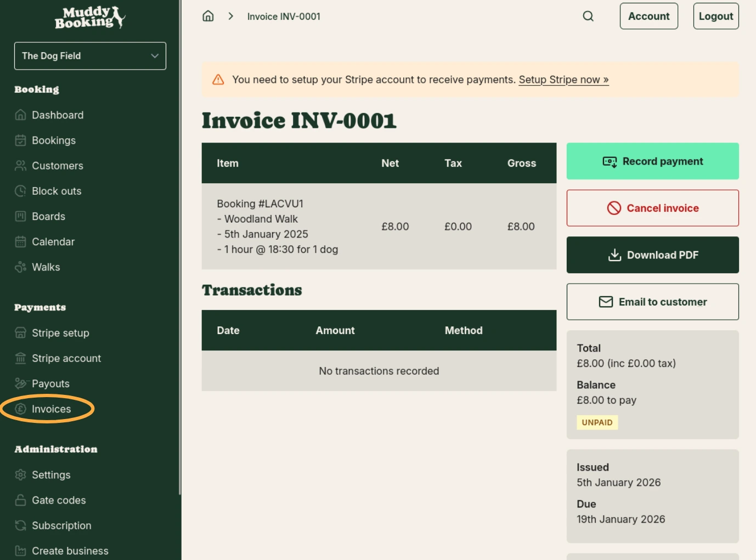
Task: Click the Payouts icon under Payments
Action: click(x=20, y=383)
